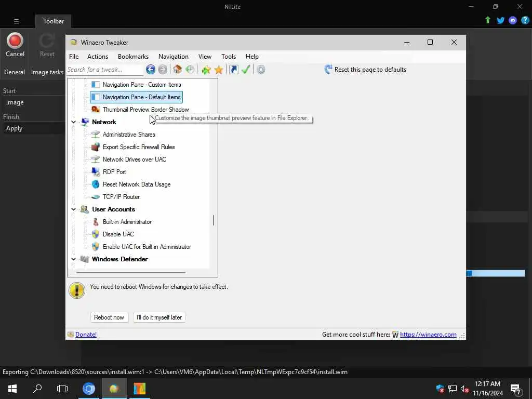Click the tree horizontal scrollbar
The height and width of the screenshot is (399, 532).
(x=130, y=272)
